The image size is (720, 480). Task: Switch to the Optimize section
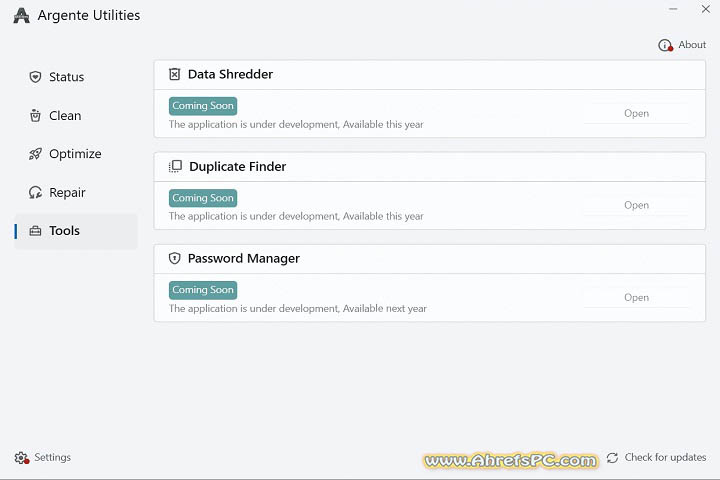point(75,154)
